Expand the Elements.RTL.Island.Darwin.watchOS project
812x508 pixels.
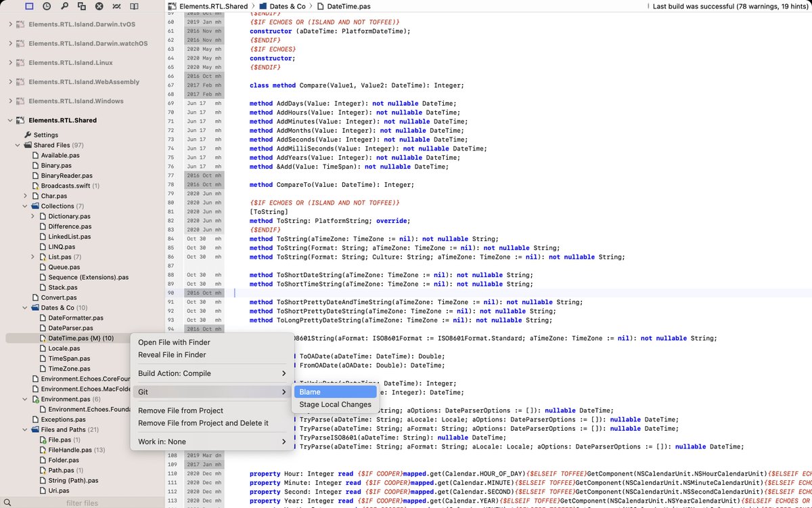point(9,43)
